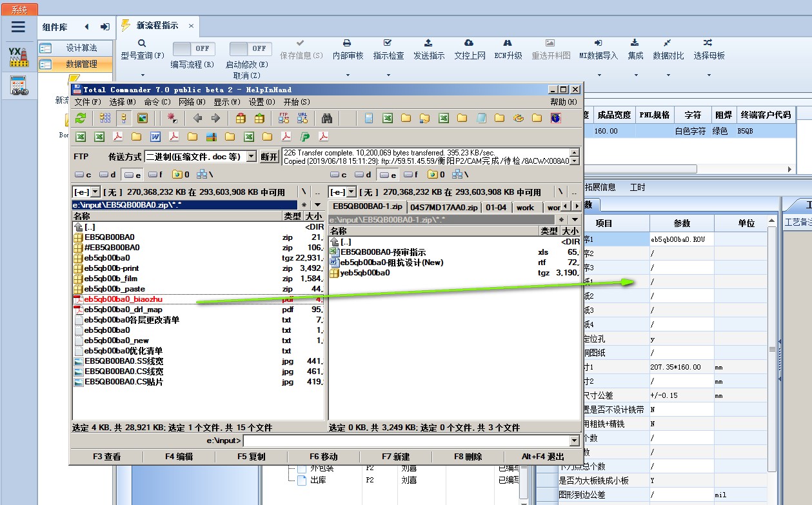
Task: Click the green P shortcut icon
Action: (305, 137)
